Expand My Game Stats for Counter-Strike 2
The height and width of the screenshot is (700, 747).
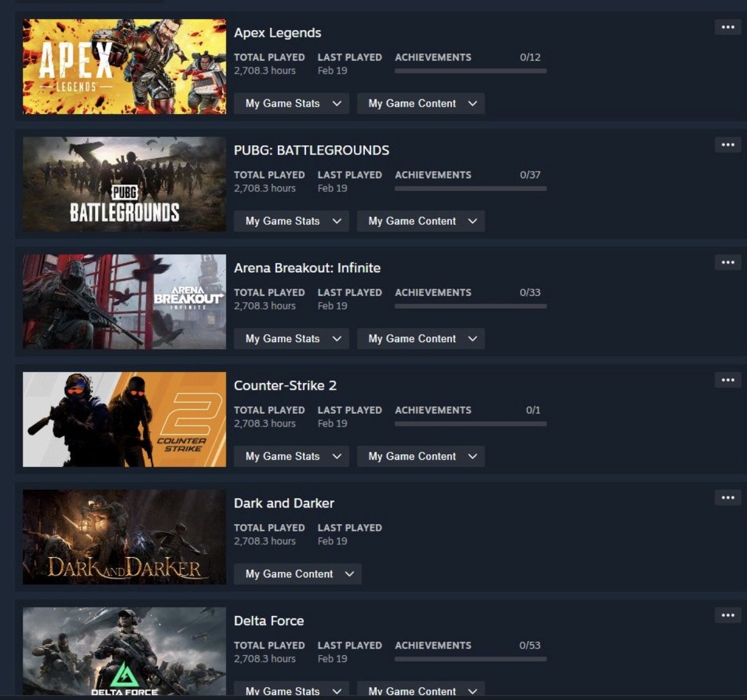(x=291, y=457)
